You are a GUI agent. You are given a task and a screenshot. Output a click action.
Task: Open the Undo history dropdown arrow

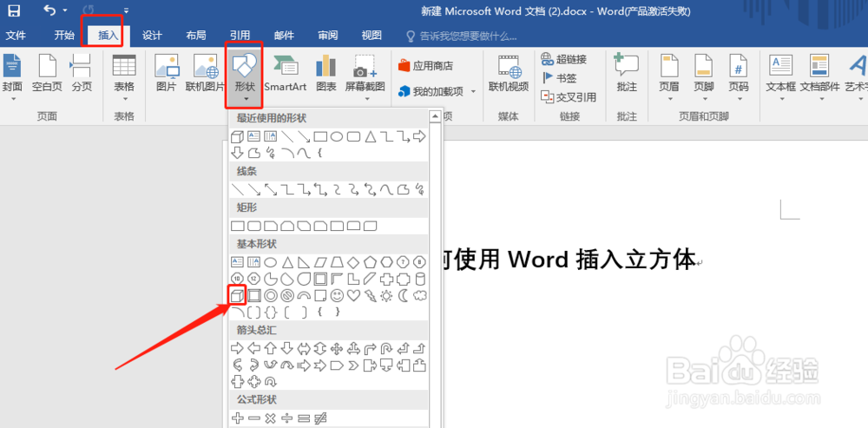(x=65, y=10)
